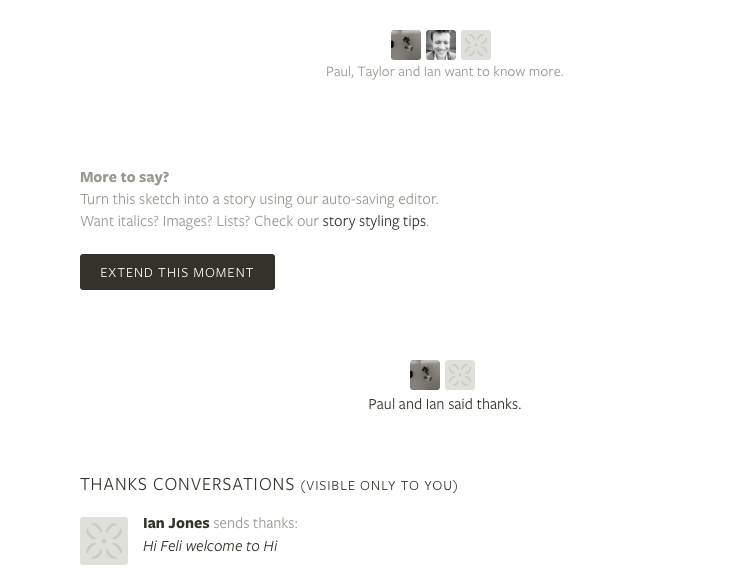Click Taylor's smiling face photo avatar
Viewport: 736px width, 573px height.
(x=441, y=45)
